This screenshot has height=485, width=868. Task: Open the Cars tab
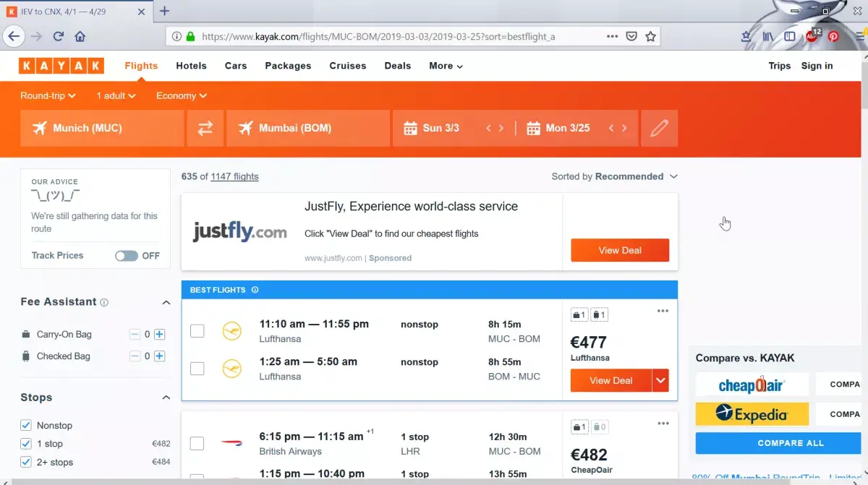(236, 66)
